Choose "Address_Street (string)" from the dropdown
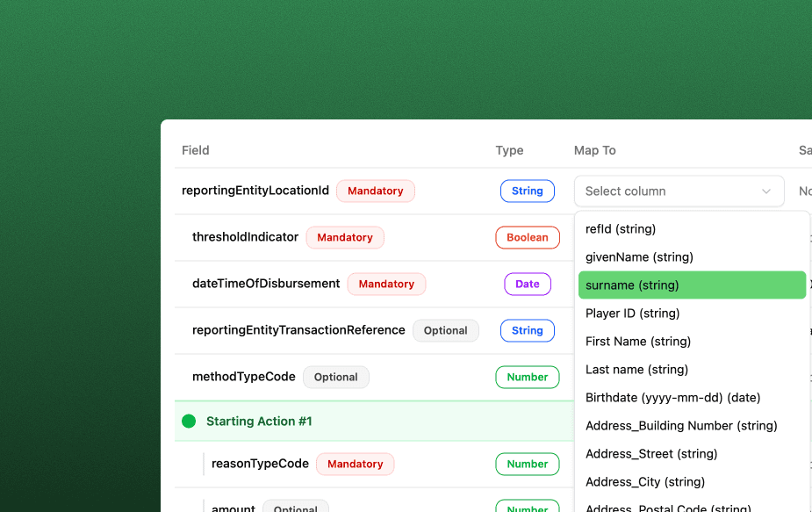The width and height of the screenshot is (812, 512). pyautogui.click(x=651, y=453)
